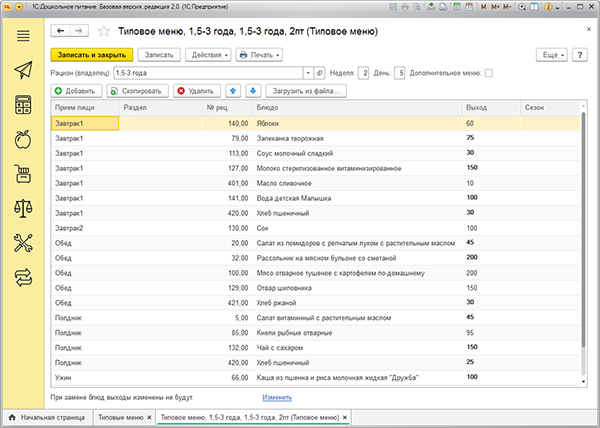This screenshot has width=600, height=428.
Task: Click the M memory button in title bar
Action: pos(484,7)
